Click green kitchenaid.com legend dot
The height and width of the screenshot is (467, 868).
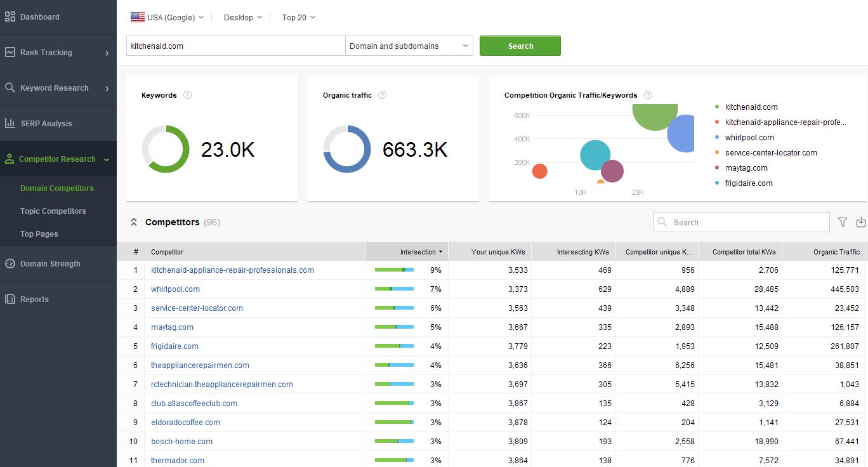(x=717, y=107)
